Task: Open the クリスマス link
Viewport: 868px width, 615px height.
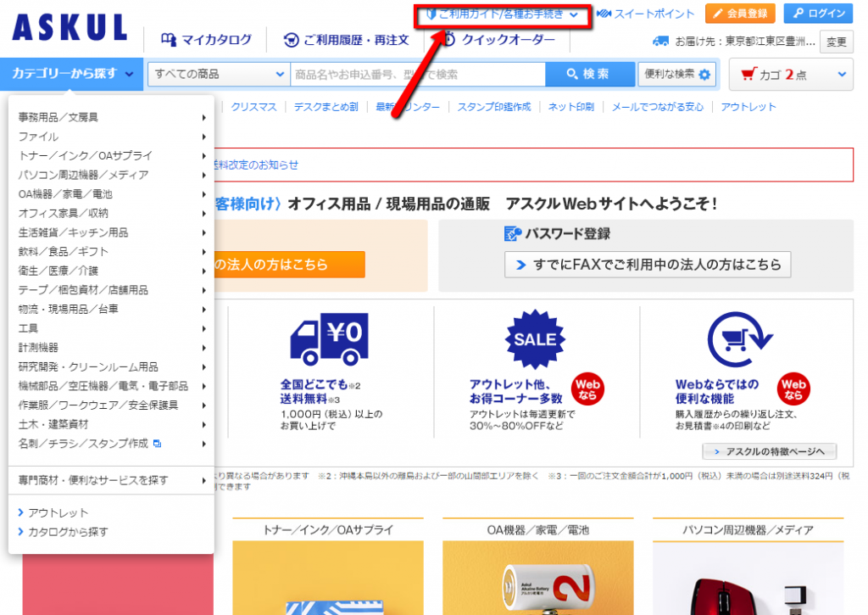Action: pos(253,107)
